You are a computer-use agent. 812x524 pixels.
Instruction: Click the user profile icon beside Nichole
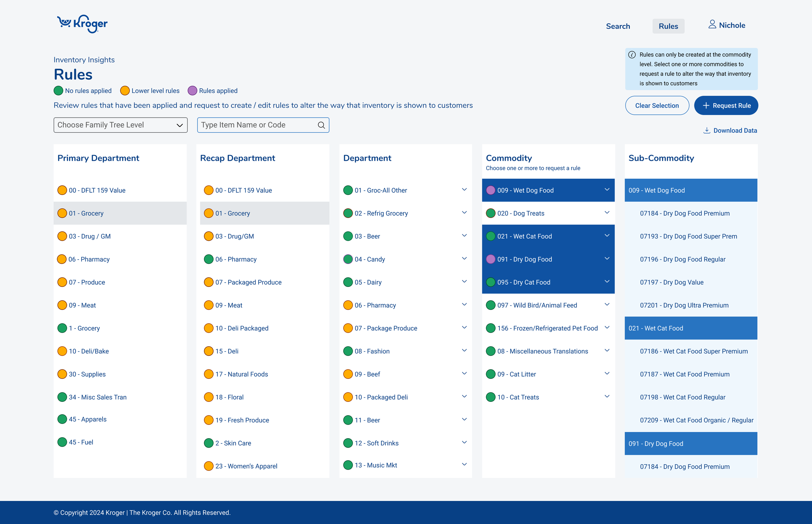pos(712,24)
